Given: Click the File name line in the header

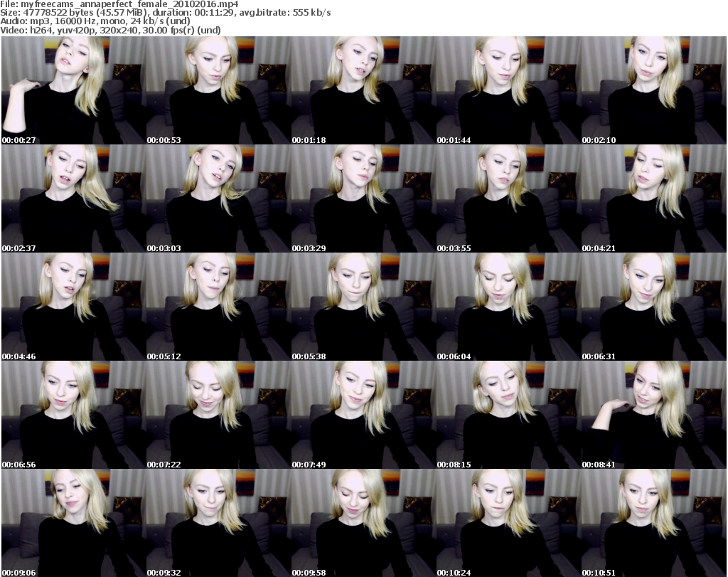Looking at the screenshot, I should point(119,4).
